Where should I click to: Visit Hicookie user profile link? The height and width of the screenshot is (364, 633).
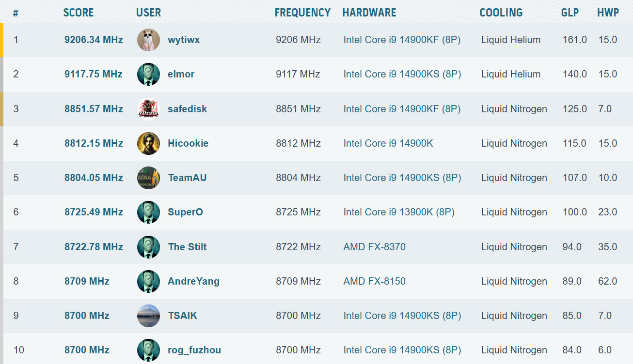(188, 143)
